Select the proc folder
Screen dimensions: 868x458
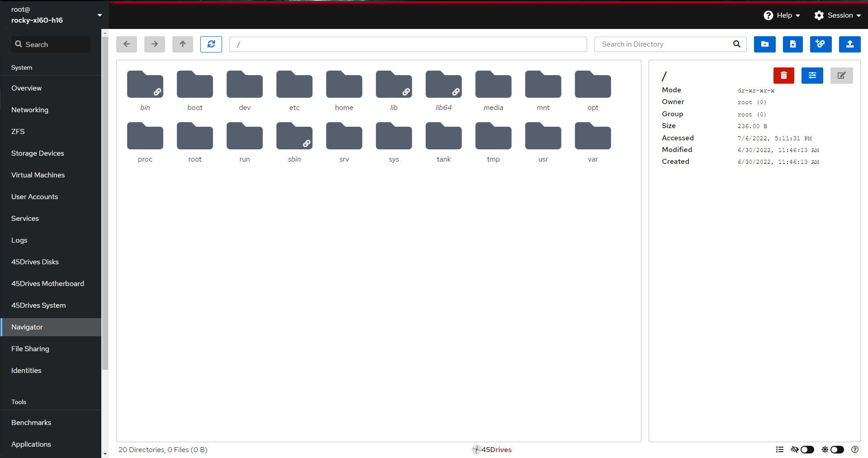coord(145,142)
